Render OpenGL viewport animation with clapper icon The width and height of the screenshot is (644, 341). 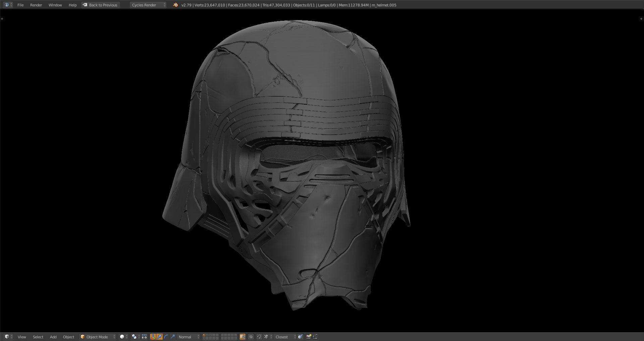coord(315,337)
